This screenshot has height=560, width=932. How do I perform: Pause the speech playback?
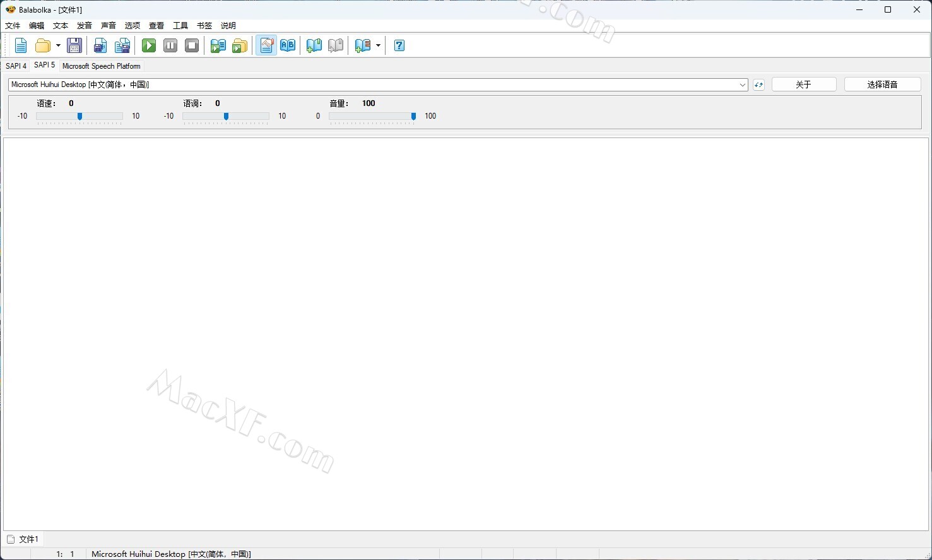click(170, 45)
